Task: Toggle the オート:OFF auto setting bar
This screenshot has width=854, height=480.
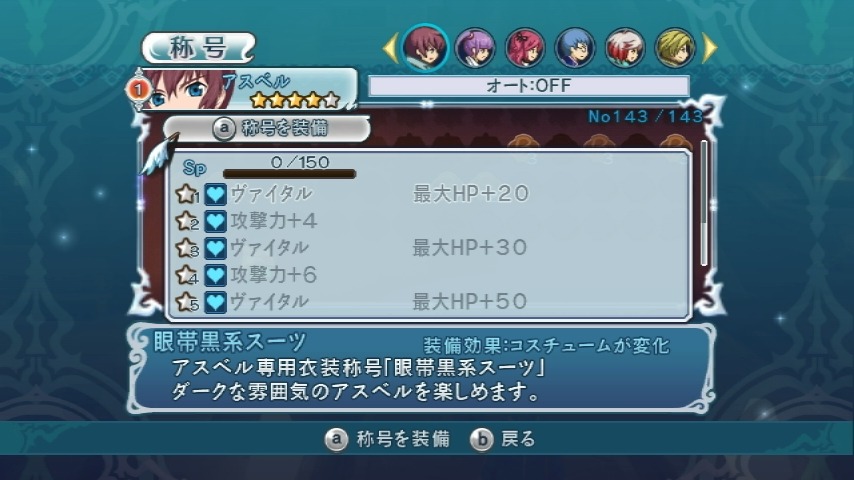Action: (x=529, y=86)
